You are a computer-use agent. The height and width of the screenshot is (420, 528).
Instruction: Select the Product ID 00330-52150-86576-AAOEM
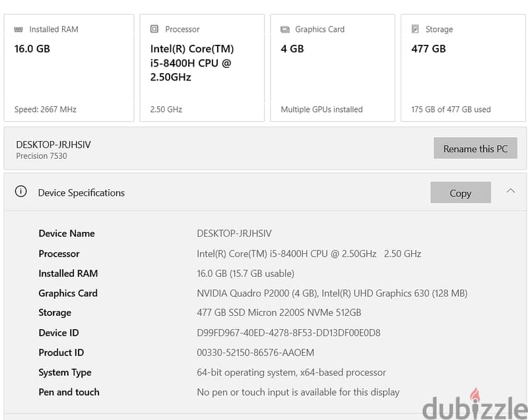(x=255, y=352)
